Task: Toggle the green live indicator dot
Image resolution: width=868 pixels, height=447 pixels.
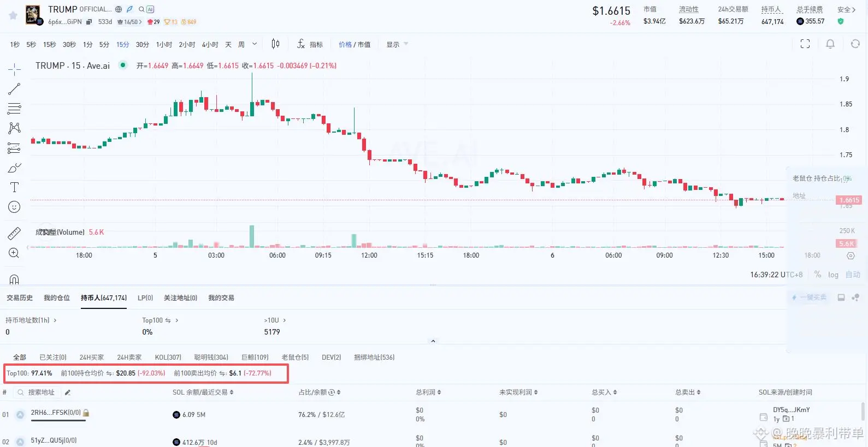Action: pyautogui.click(x=123, y=65)
